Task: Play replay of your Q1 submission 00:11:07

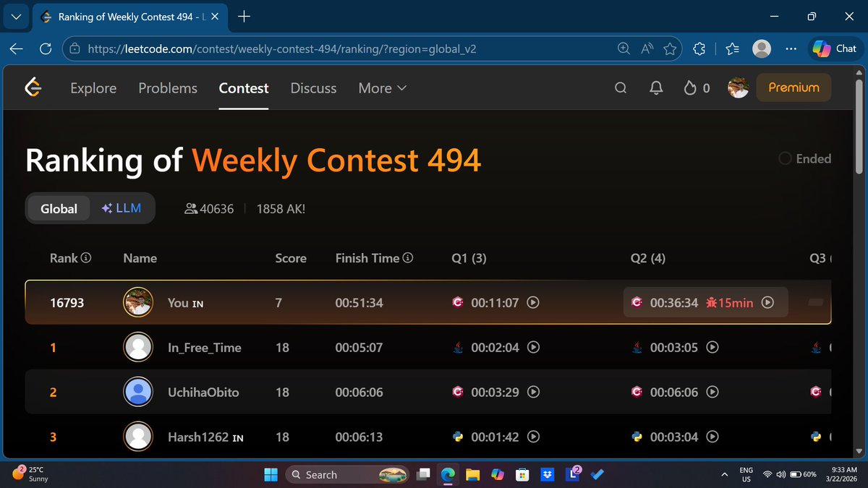Action: 533,303
